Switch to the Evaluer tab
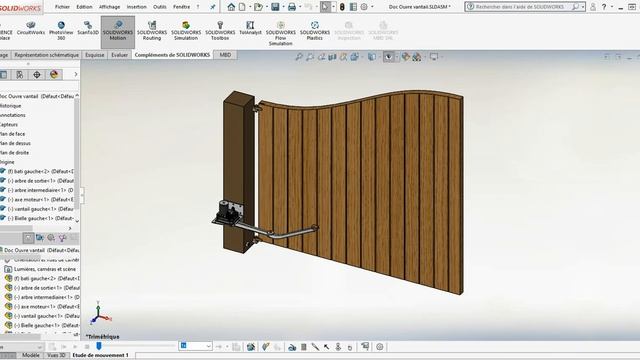640x360 pixels. point(120,55)
